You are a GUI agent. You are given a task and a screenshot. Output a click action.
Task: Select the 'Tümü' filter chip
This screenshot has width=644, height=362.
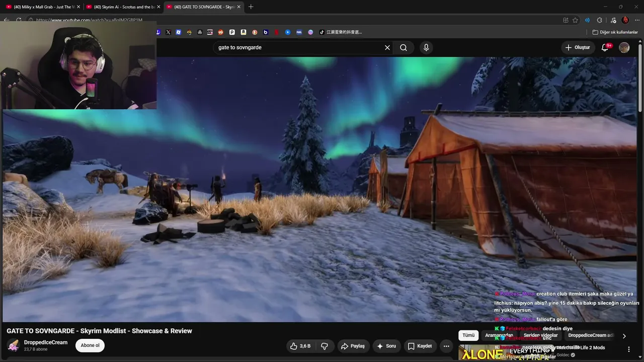click(468, 335)
